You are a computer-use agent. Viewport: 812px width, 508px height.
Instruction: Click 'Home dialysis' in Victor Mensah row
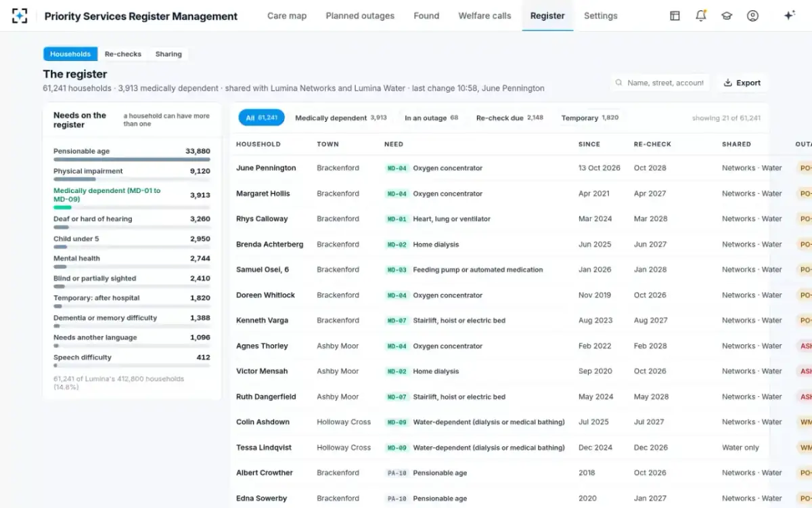[x=436, y=371]
